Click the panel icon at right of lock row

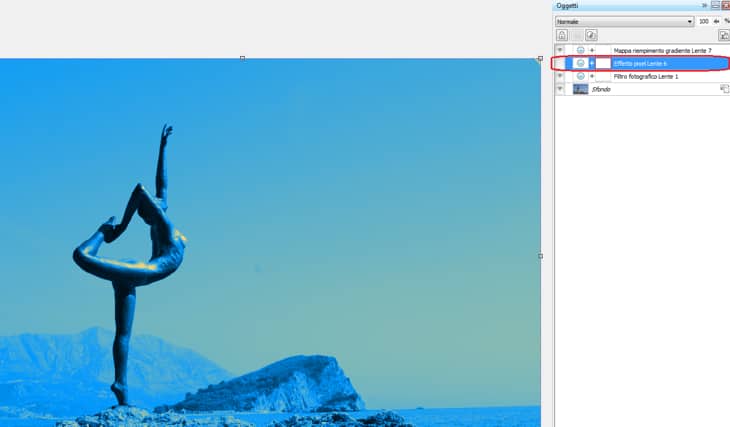pos(723,35)
